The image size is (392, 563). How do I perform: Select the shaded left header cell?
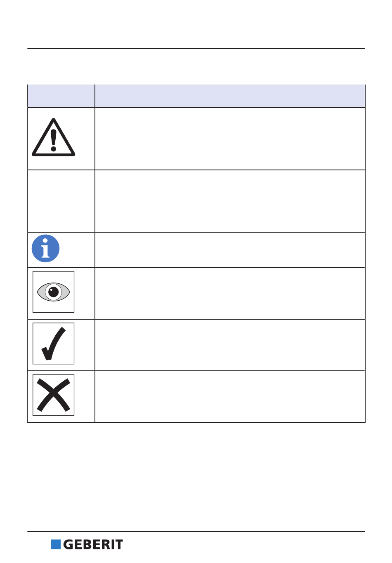tap(61, 96)
